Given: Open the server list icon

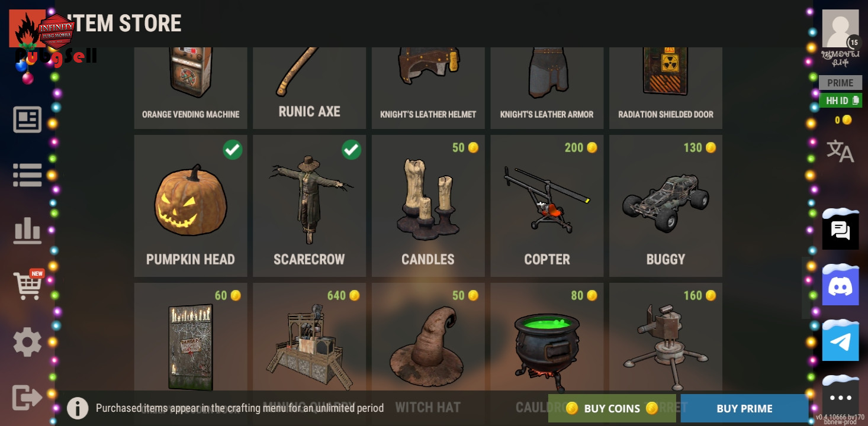Looking at the screenshot, I should pos(27,175).
